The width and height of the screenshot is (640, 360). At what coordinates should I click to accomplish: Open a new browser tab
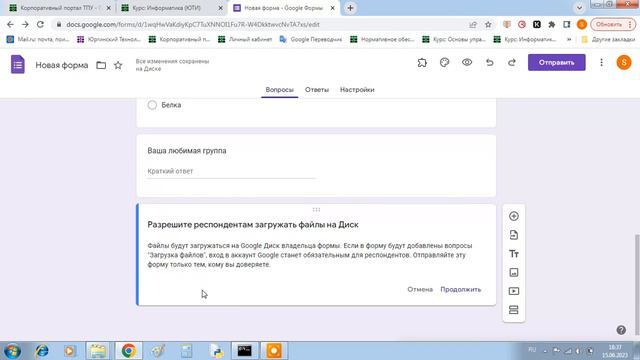pos(350,8)
